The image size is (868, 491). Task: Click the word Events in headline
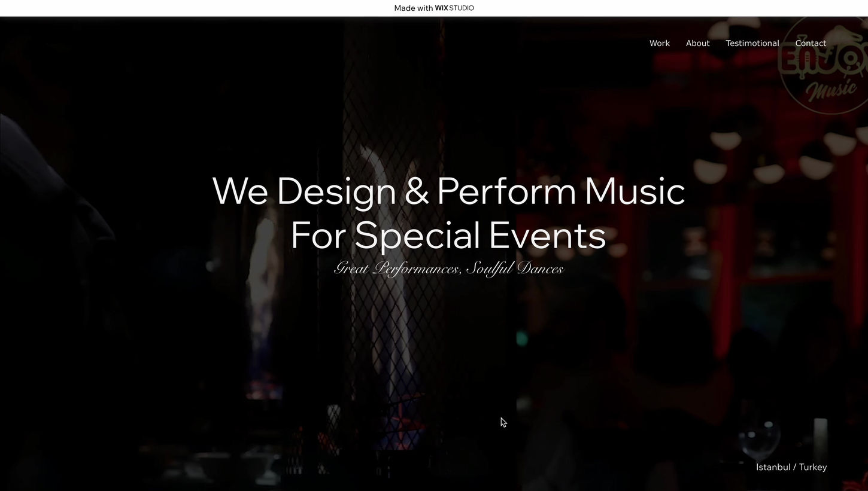click(x=547, y=236)
